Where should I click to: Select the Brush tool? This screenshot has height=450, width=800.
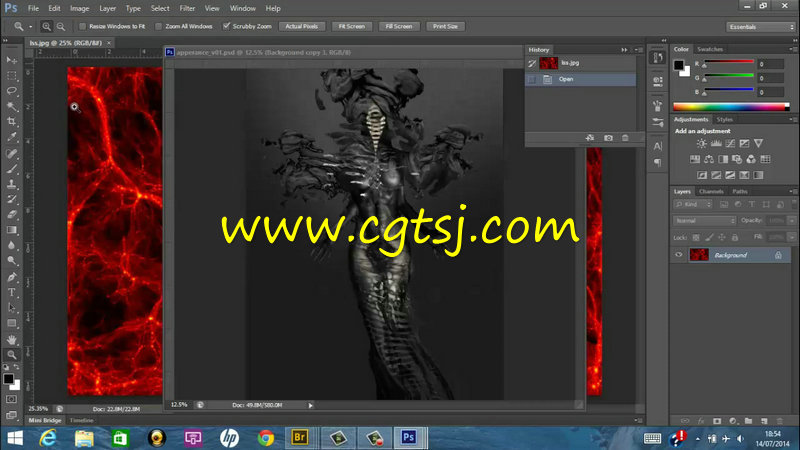click(x=12, y=168)
